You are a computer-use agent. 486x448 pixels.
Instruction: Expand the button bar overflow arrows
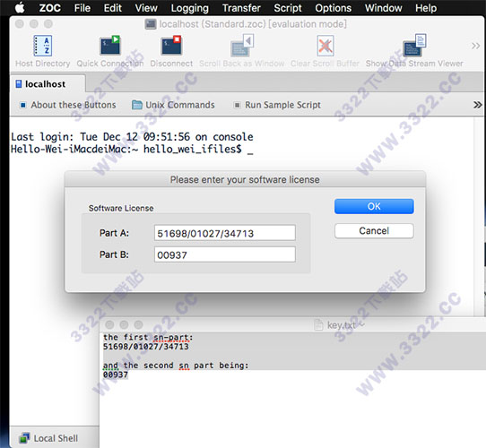(478, 105)
